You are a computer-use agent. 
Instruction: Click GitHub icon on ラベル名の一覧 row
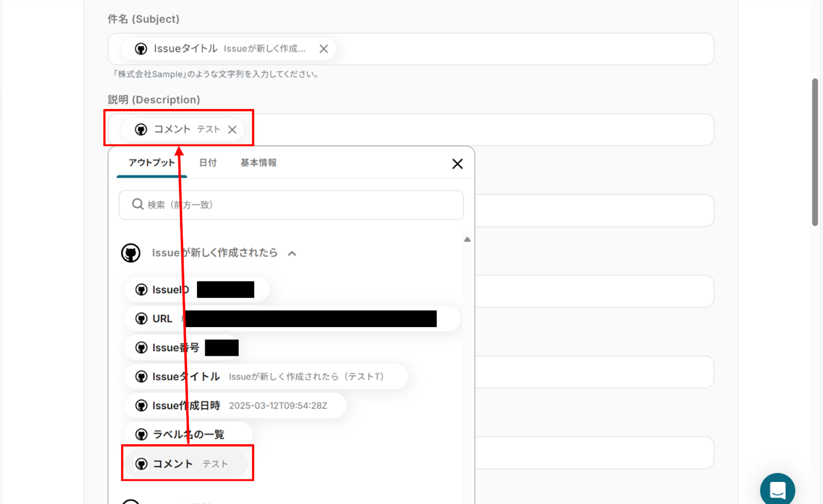pos(141,435)
